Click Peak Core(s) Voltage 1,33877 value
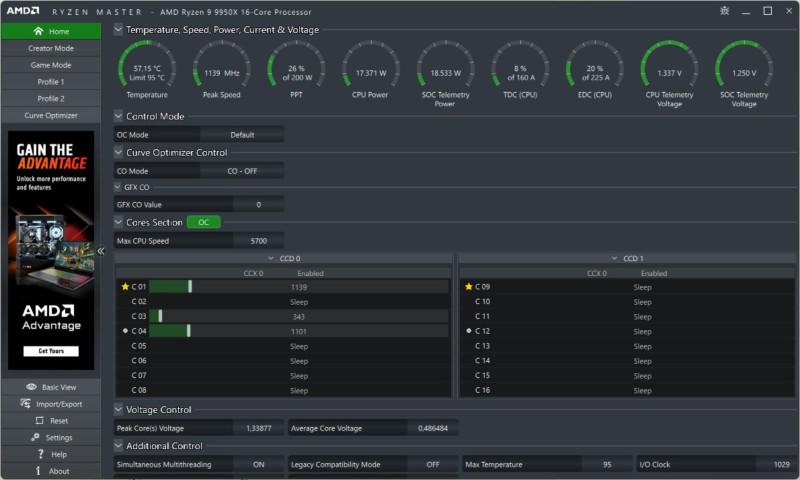The image size is (800, 480). pos(259,428)
